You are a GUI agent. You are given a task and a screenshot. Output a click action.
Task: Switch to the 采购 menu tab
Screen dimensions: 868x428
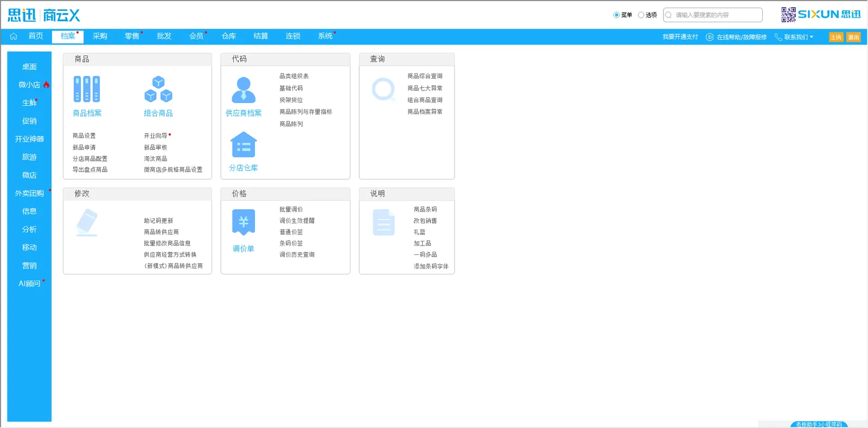click(x=100, y=36)
